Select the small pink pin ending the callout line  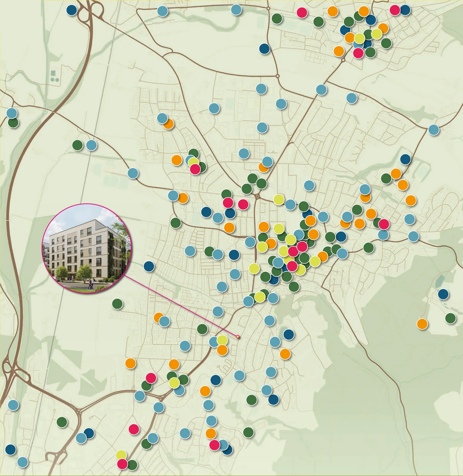(x=237, y=337)
